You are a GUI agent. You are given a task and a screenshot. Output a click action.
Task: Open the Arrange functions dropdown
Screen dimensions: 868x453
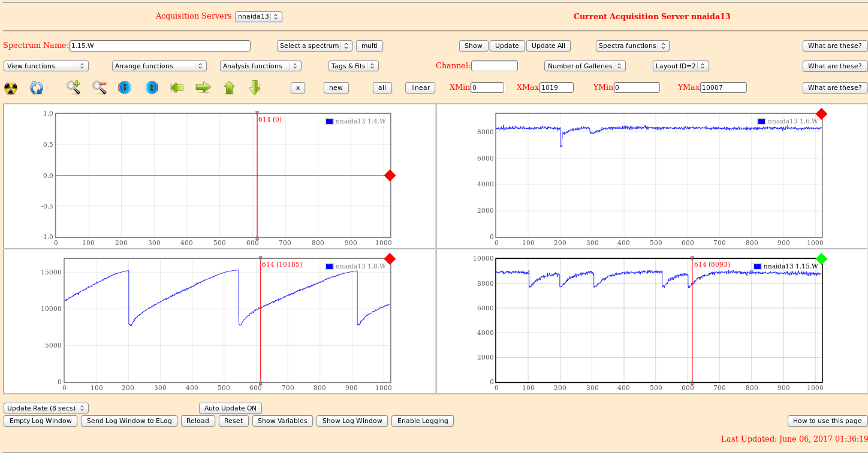coord(159,66)
